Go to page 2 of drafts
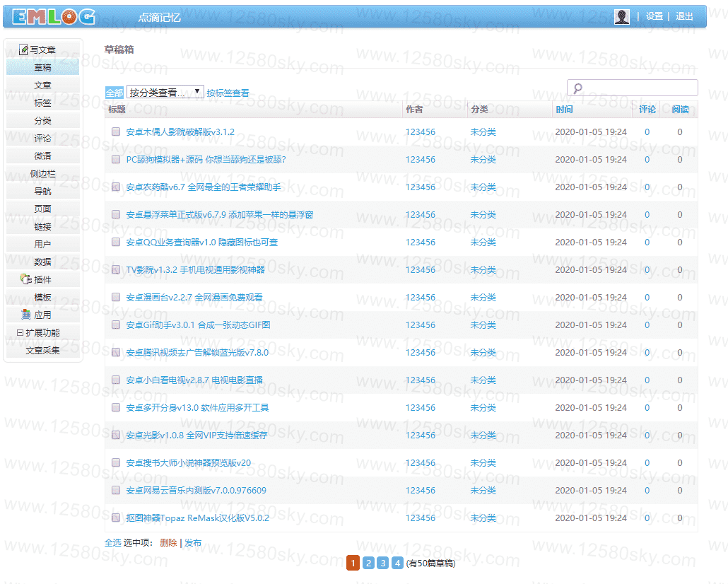 click(x=368, y=563)
